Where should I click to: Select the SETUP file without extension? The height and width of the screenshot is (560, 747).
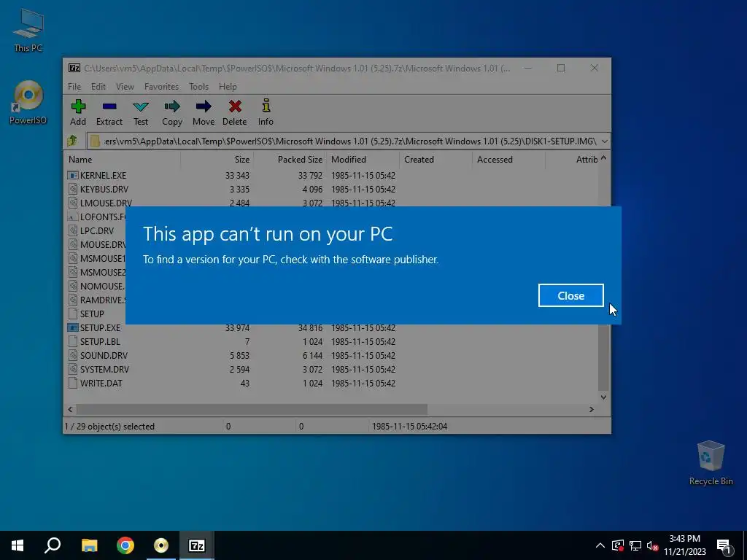click(91, 314)
